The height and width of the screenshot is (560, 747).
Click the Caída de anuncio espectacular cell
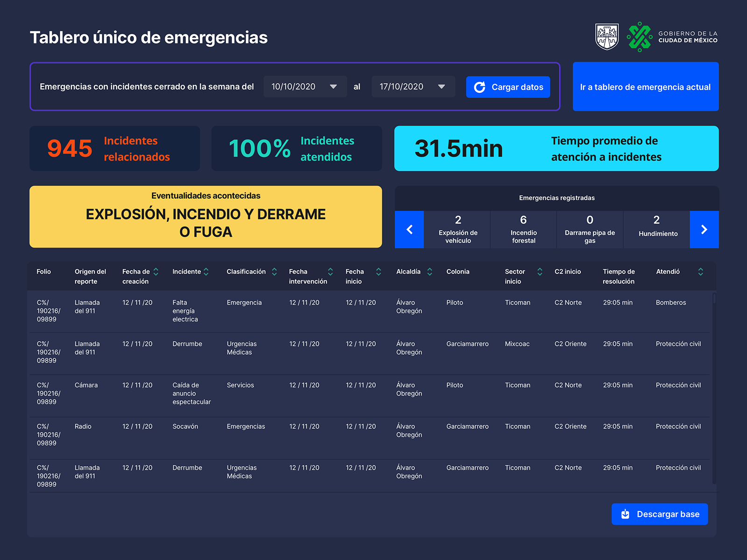point(191,393)
